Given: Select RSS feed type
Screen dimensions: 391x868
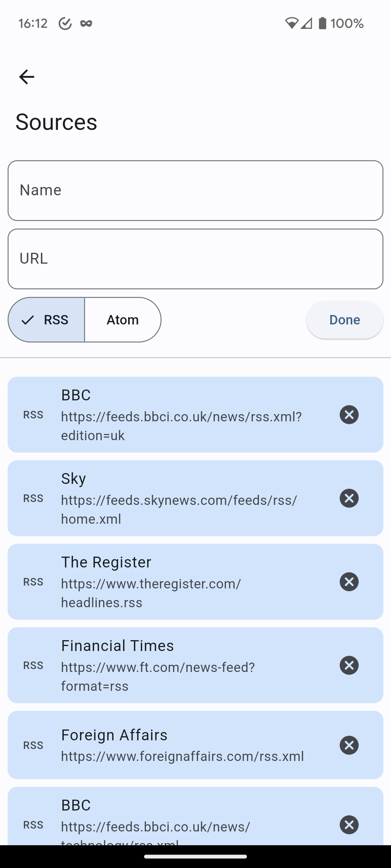Looking at the screenshot, I should point(46,320).
